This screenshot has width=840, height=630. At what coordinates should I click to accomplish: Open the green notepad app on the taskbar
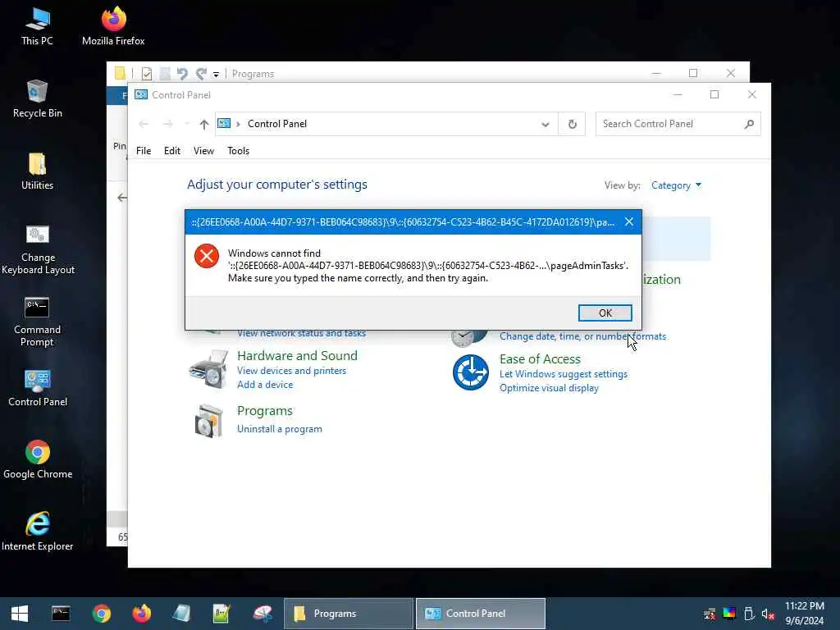[221, 614]
